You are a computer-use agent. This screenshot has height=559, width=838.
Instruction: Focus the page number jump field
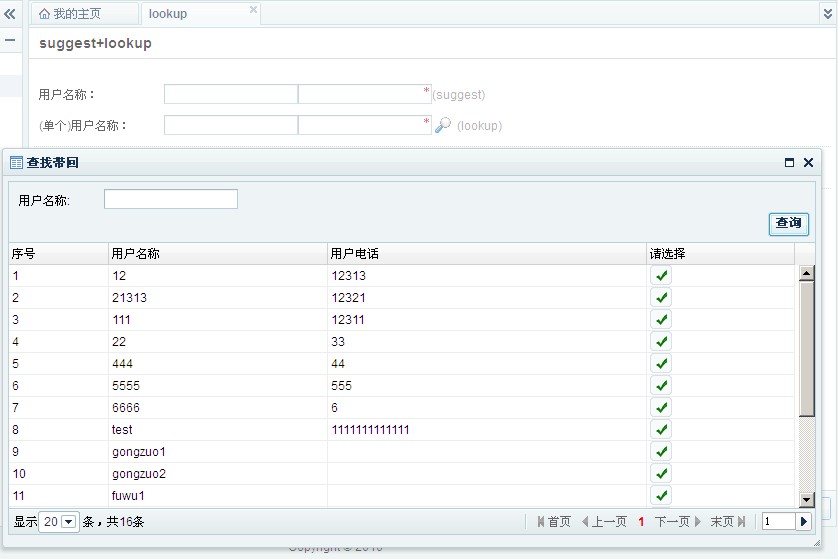pos(779,521)
